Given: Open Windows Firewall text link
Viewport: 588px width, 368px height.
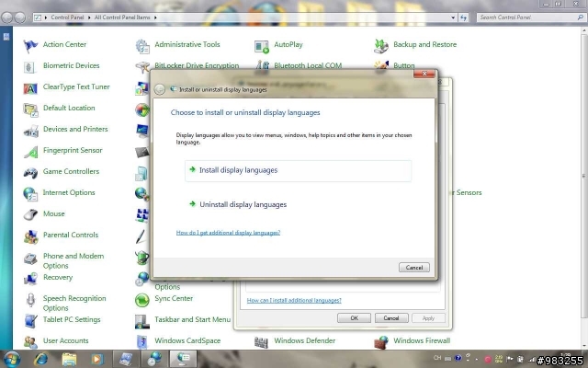Looking at the screenshot, I should [x=422, y=340].
